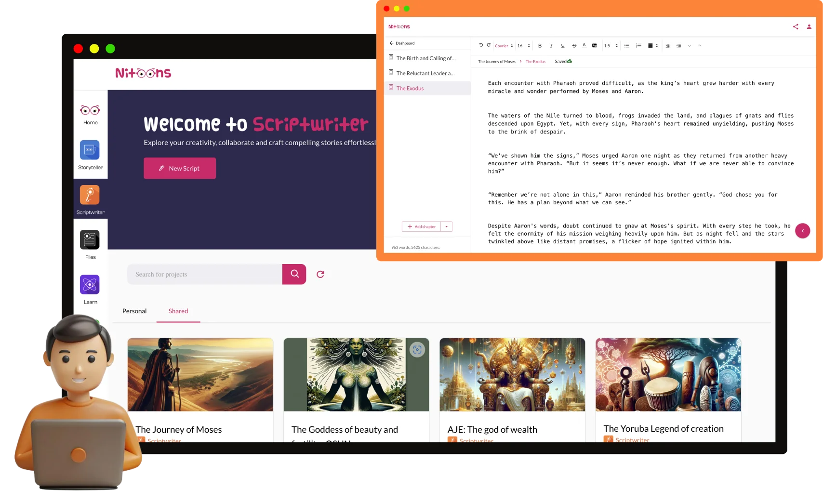Pick the text color tool
The height and width of the screenshot is (504, 823).
tap(584, 45)
